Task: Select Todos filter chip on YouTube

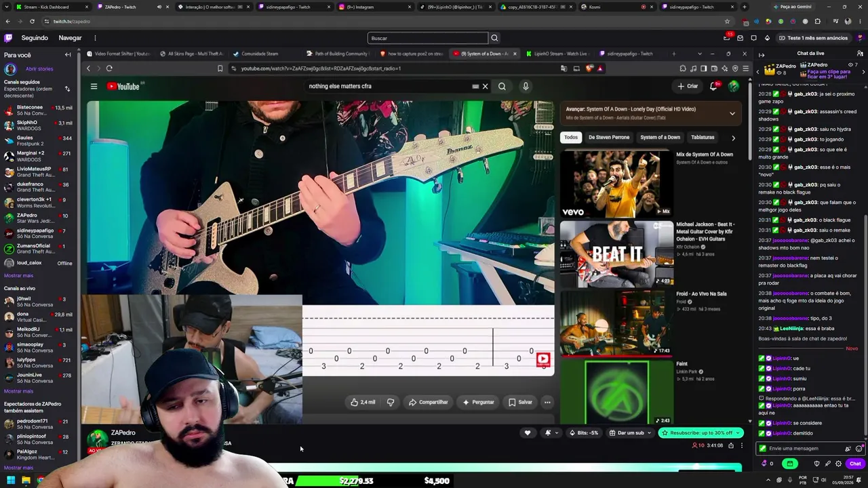Action: coord(571,138)
